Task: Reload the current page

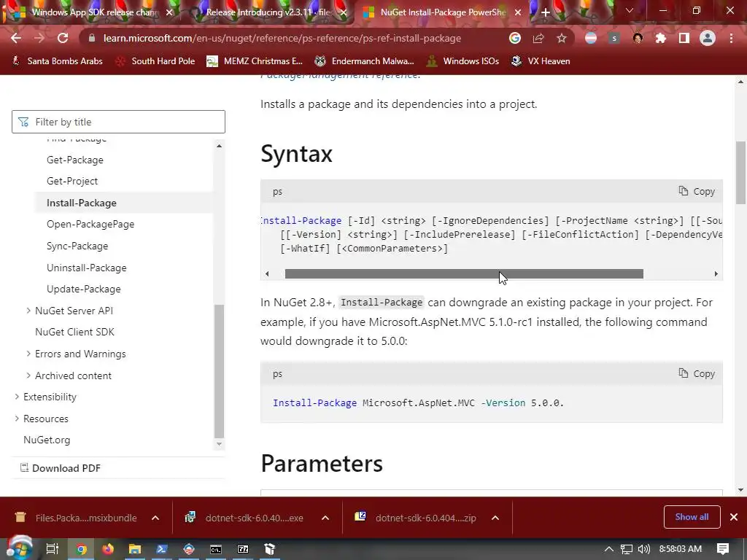Action: coord(63,38)
